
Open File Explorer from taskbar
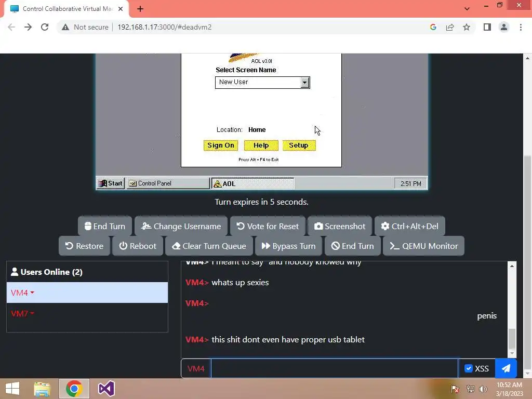pos(42,389)
